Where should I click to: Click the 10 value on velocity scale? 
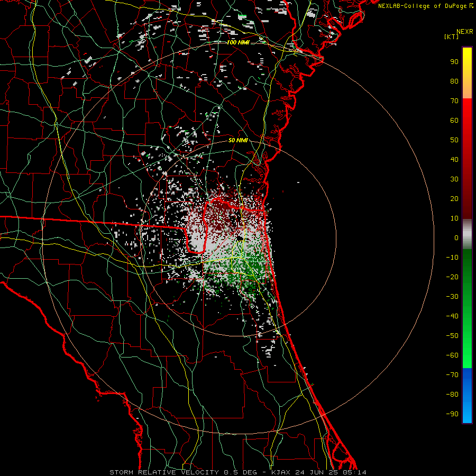(x=454, y=218)
